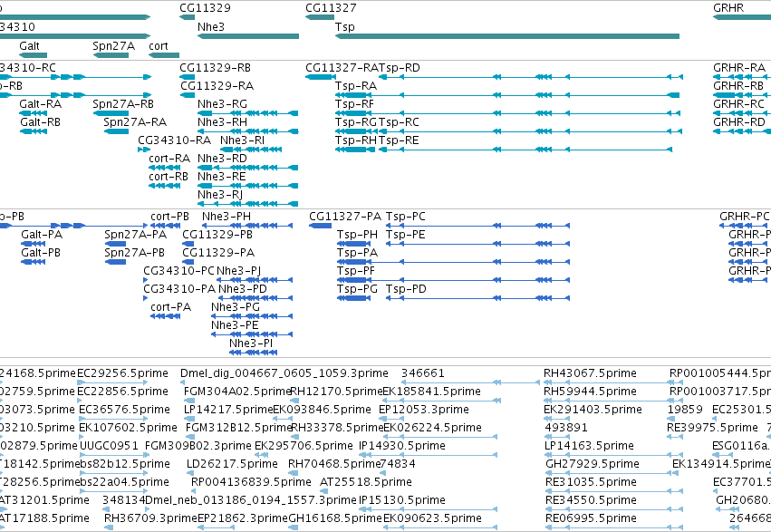The image size is (771, 532).
Task: Select protein Nhe3-PE label
Action: [235, 325]
